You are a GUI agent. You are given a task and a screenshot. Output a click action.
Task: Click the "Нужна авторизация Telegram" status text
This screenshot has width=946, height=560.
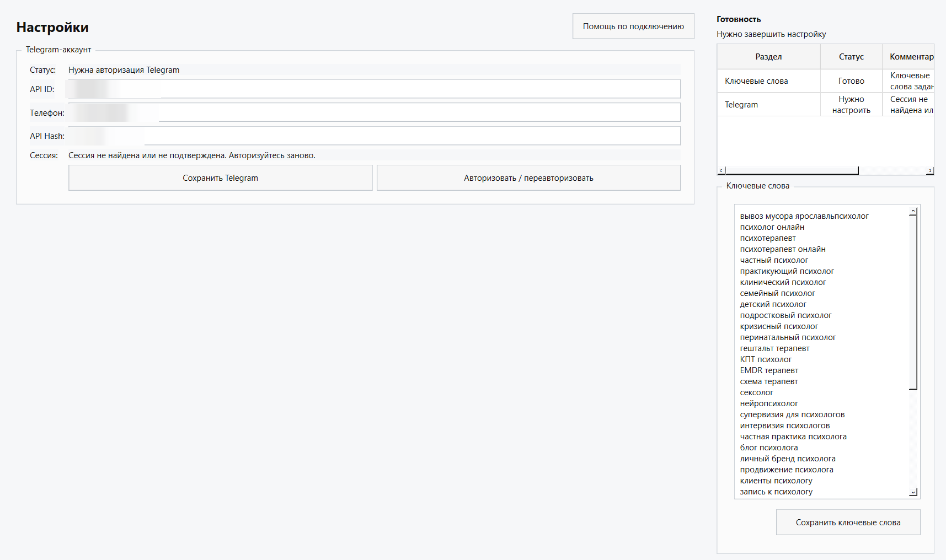point(124,70)
